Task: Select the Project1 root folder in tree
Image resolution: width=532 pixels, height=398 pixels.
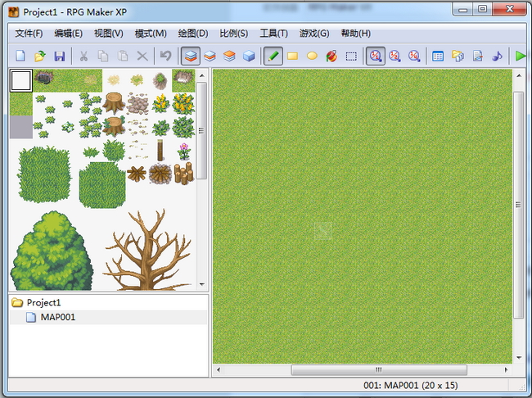Action: click(x=43, y=302)
